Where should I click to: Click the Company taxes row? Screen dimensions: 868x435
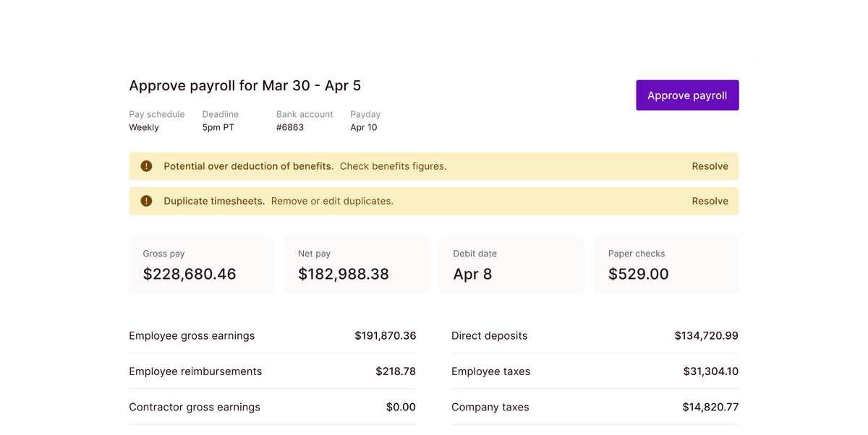click(595, 407)
